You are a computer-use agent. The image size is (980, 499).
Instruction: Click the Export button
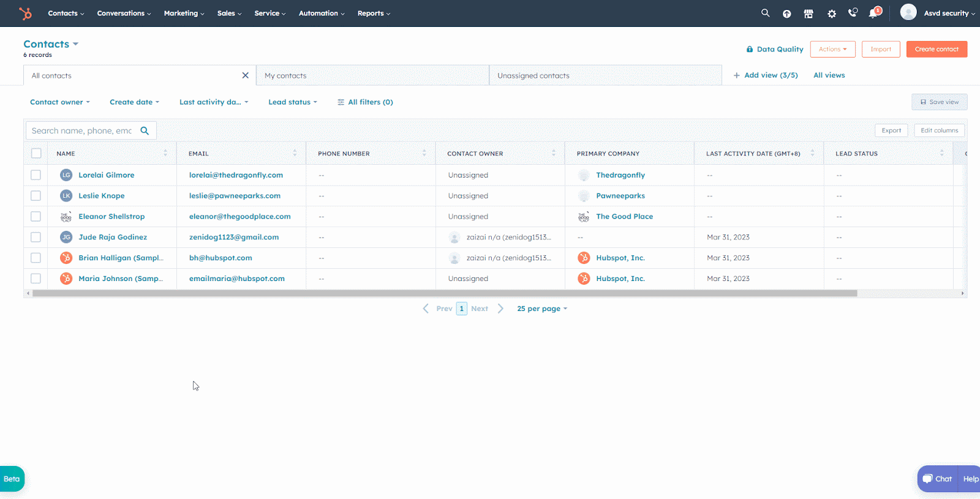point(891,130)
